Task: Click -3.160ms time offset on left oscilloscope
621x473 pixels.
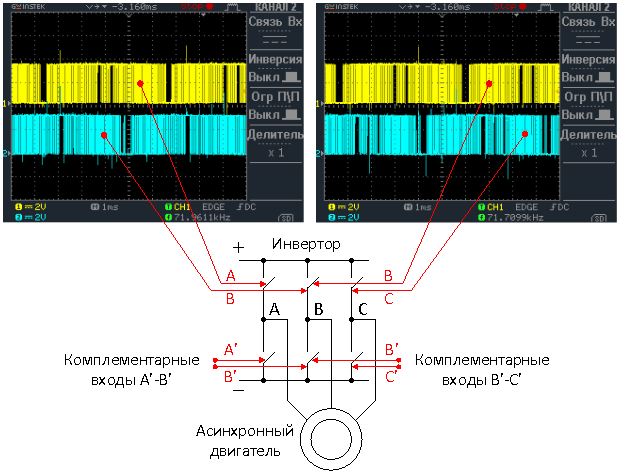Action: tap(135, 7)
